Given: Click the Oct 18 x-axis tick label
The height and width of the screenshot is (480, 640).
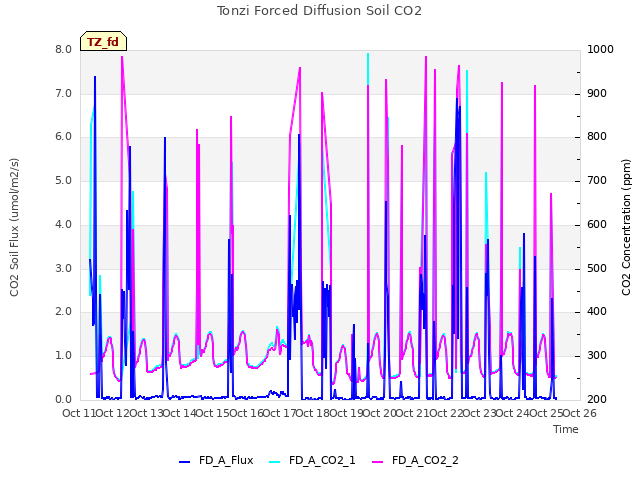Looking at the screenshot, I should tap(313, 413).
